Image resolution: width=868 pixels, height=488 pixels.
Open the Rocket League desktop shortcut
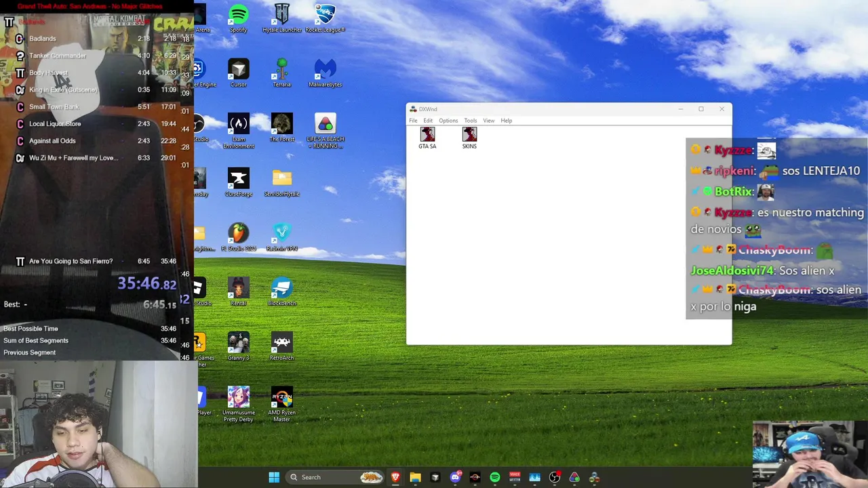[325, 18]
